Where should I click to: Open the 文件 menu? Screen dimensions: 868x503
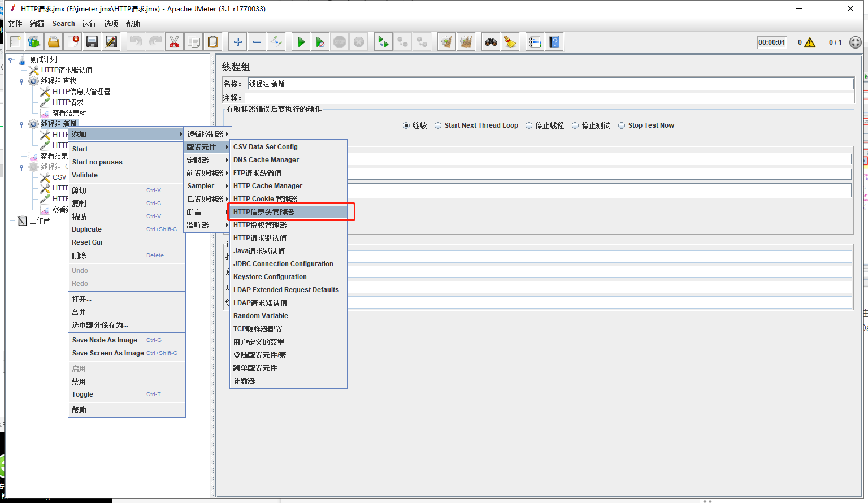coord(15,24)
